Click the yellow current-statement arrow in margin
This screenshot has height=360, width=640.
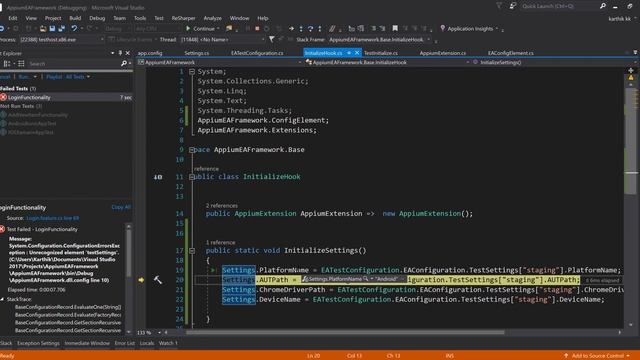pyautogui.click(x=141, y=280)
